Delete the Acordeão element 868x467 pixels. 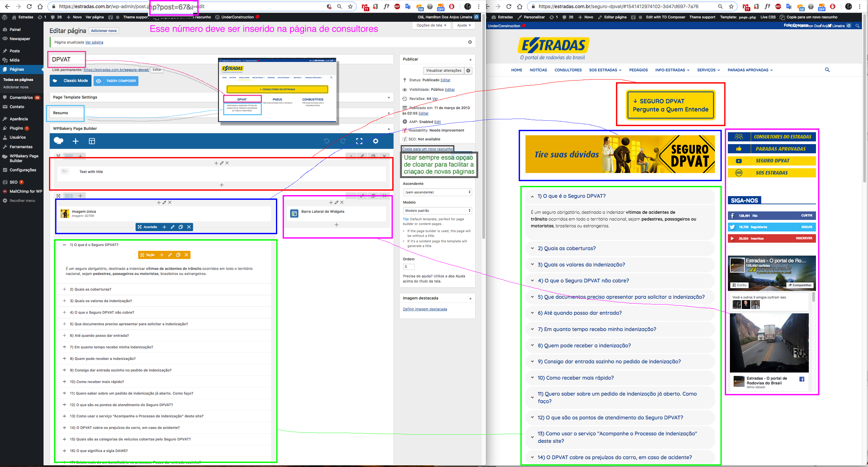pos(189,227)
